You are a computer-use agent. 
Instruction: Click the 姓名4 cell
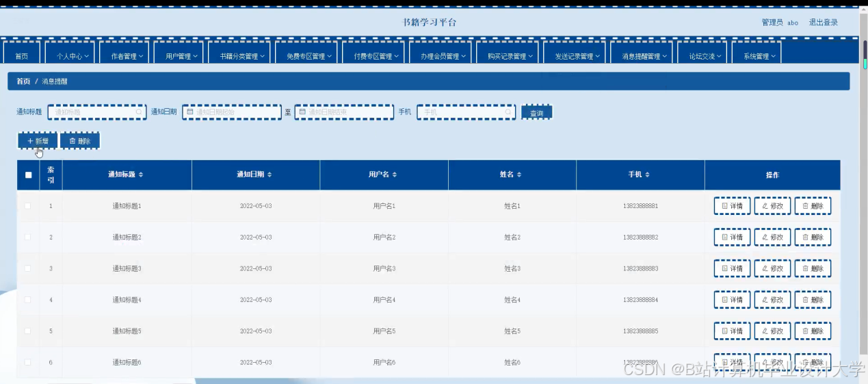[x=512, y=300]
